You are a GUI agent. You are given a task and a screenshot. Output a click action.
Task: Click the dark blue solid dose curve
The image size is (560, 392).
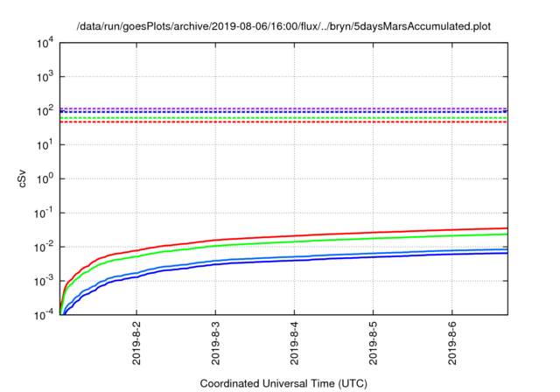coord(294,260)
